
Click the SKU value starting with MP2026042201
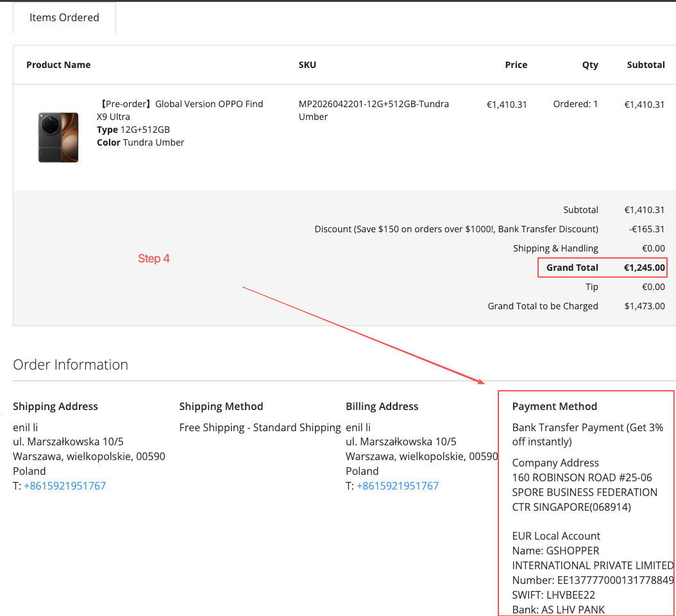point(373,110)
